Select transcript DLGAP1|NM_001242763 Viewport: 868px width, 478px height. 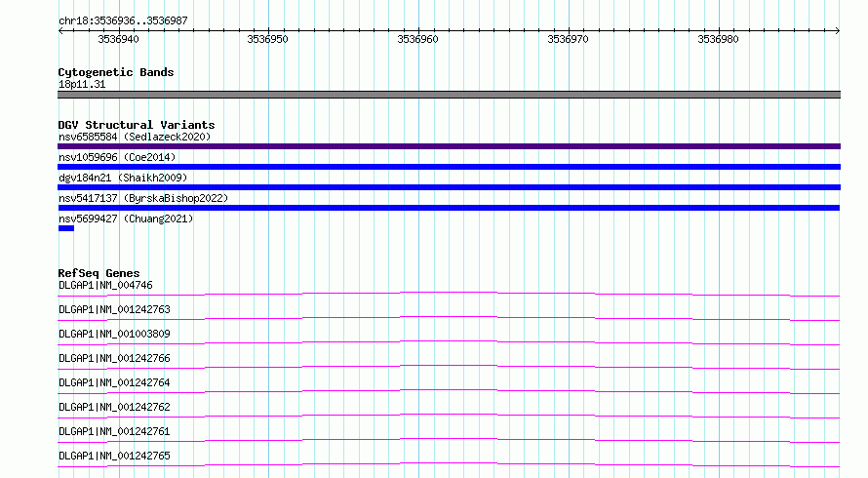(x=114, y=309)
